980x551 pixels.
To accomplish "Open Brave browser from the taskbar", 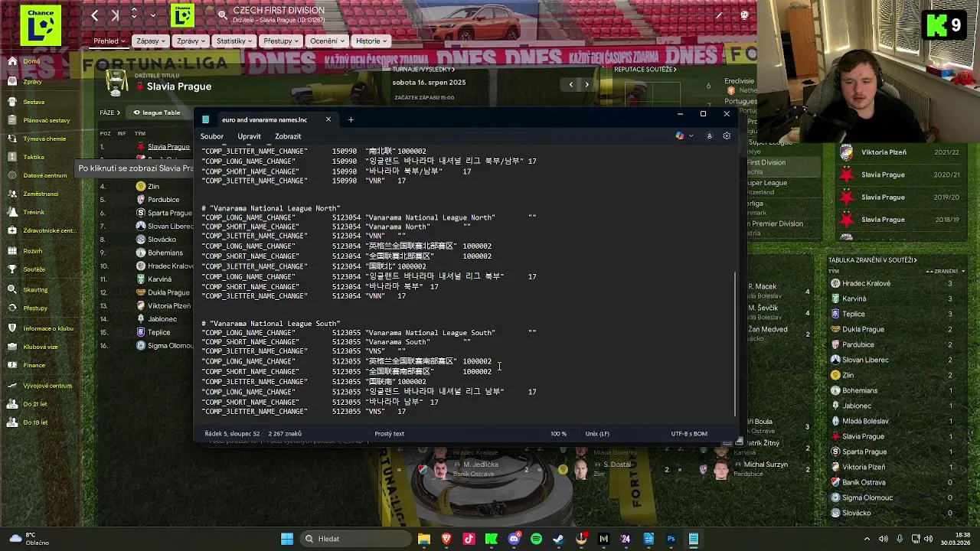I will click(446, 539).
